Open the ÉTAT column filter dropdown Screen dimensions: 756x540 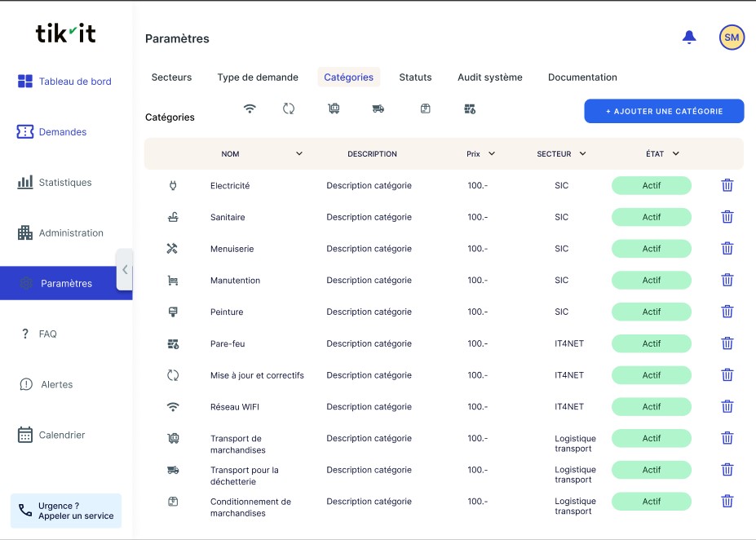[675, 153]
